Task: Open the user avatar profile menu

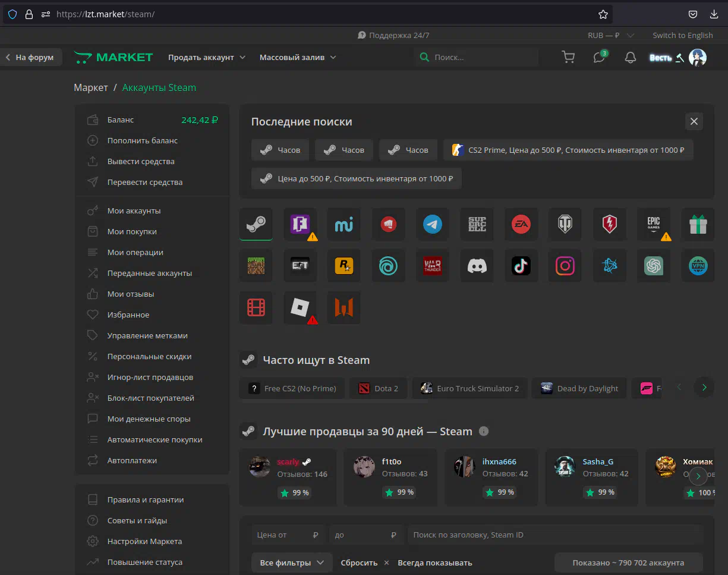Action: (697, 57)
